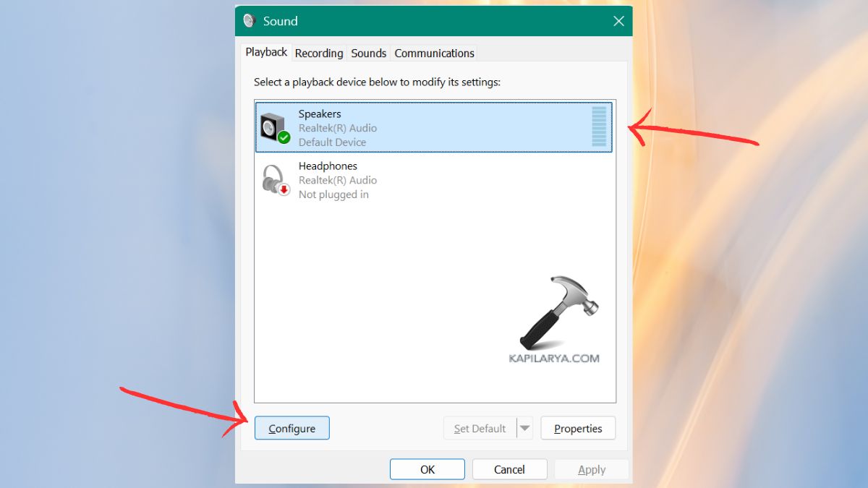
Task: Click the Set Default button
Action: click(x=480, y=429)
